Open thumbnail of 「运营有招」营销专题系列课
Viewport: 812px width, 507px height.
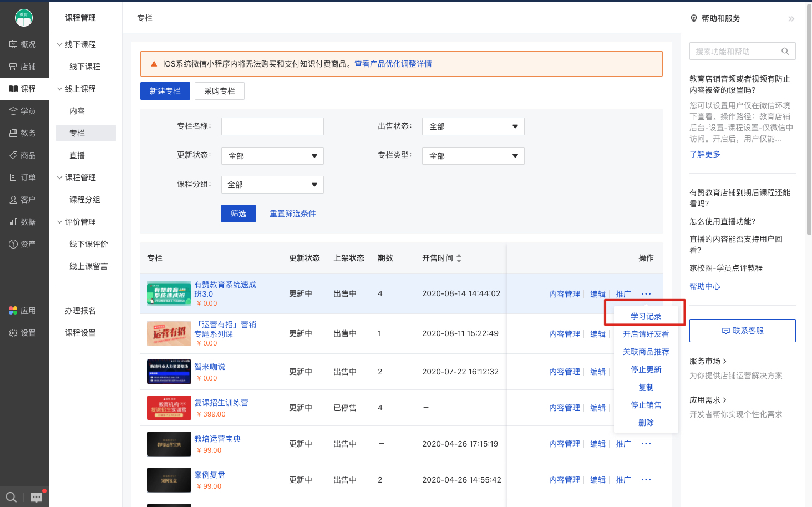169,334
